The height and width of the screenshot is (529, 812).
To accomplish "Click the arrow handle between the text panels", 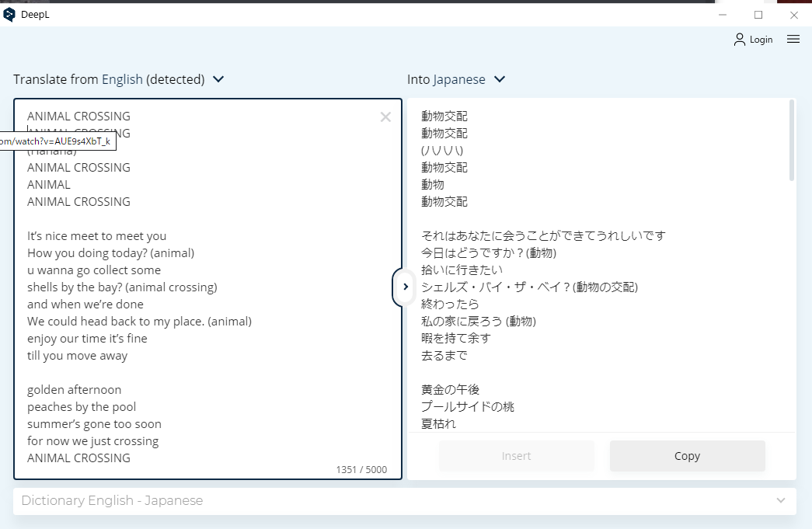I will coord(405,287).
